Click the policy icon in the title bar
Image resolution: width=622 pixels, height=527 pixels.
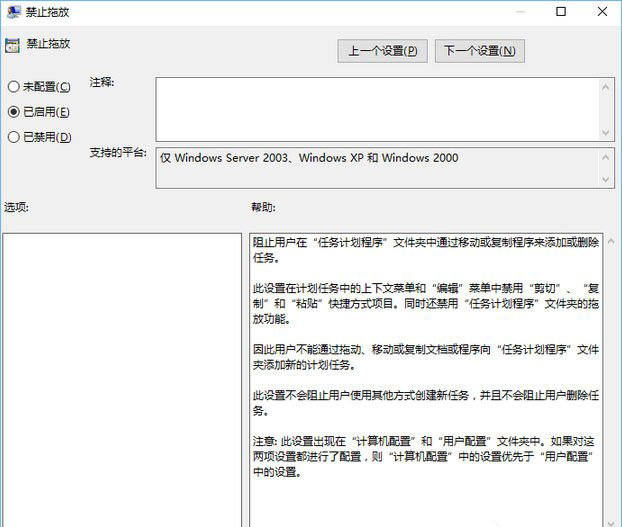(13, 13)
